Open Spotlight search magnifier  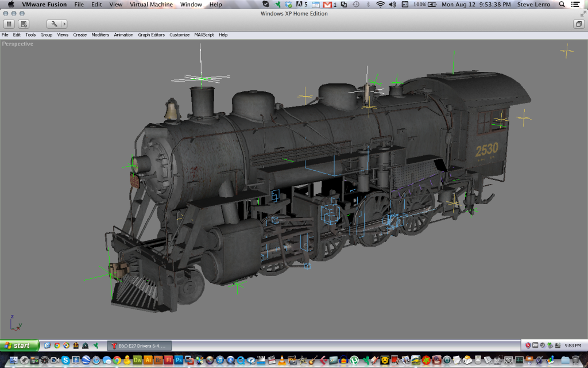(x=562, y=5)
